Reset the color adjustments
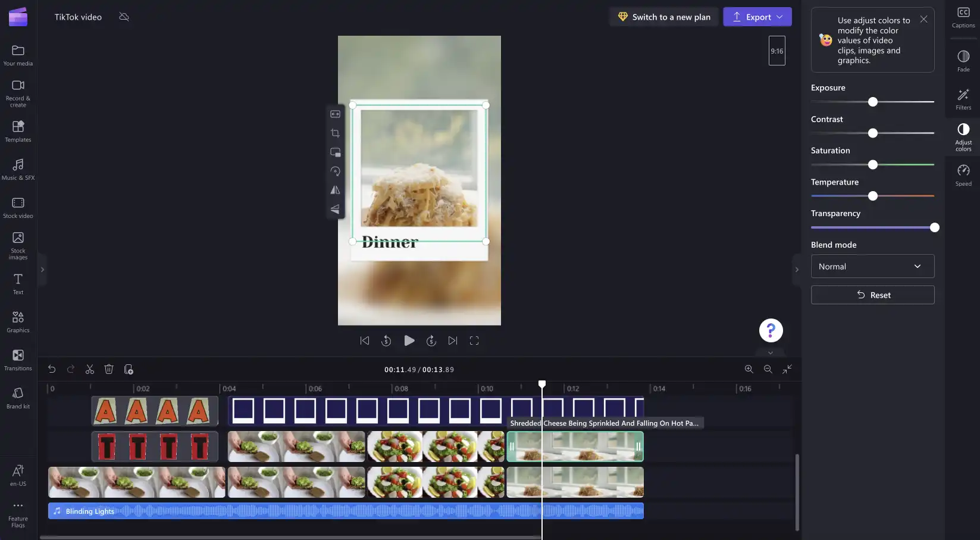The height and width of the screenshot is (540, 980). (x=872, y=295)
